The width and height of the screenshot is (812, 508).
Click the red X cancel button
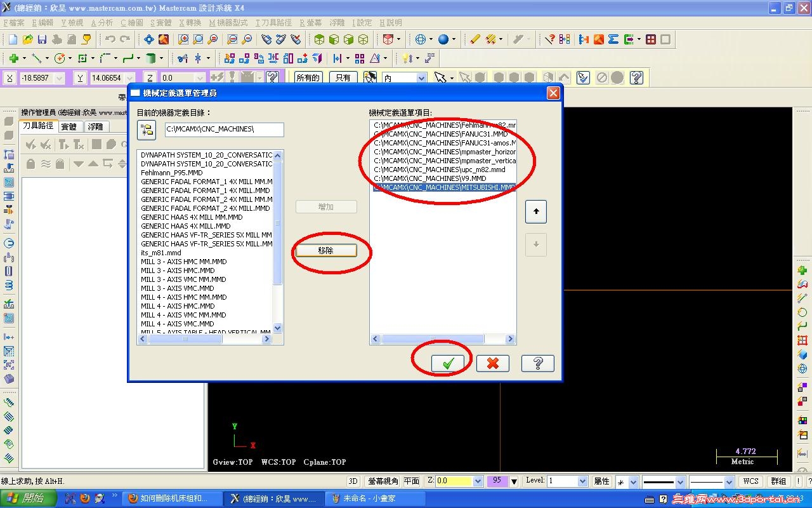point(493,363)
